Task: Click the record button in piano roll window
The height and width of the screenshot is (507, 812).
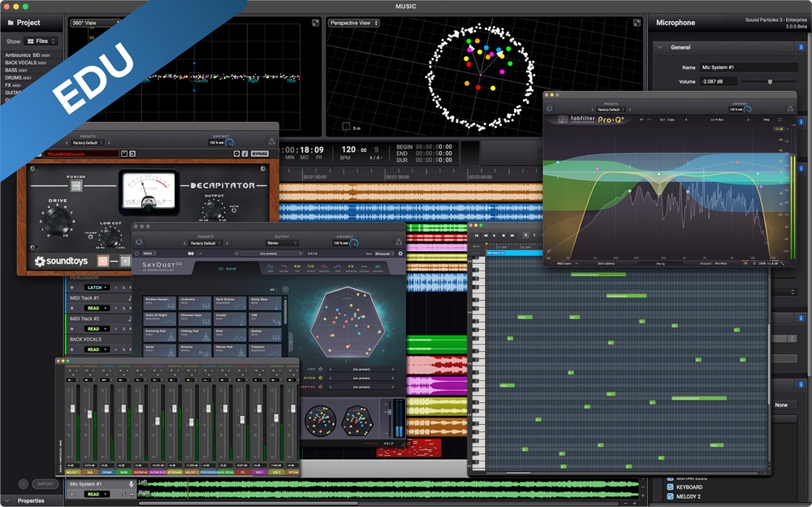Action: 503,236
